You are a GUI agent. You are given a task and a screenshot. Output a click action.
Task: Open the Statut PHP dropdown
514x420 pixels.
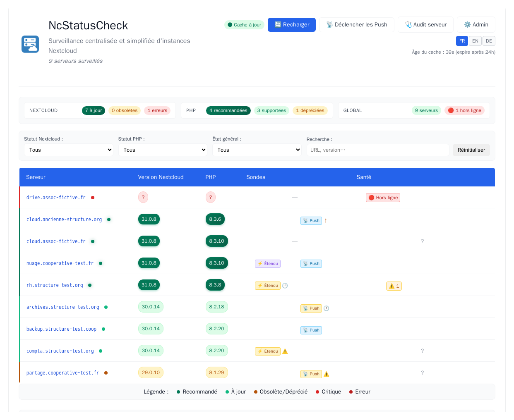[x=163, y=150]
